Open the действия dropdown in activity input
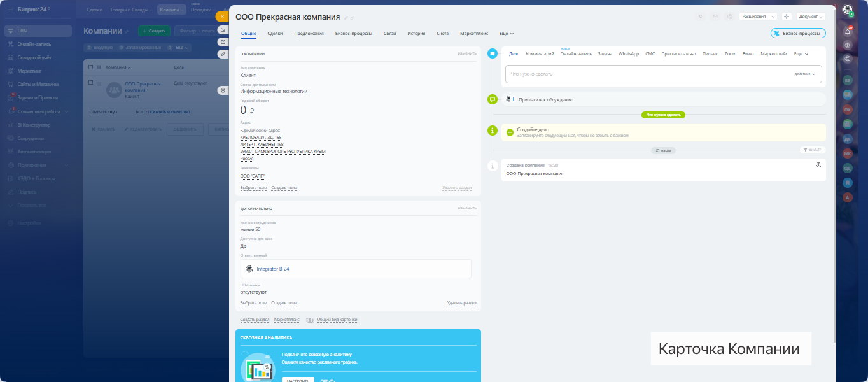Viewport: 868px width, 382px height. click(x=804, y=74)
